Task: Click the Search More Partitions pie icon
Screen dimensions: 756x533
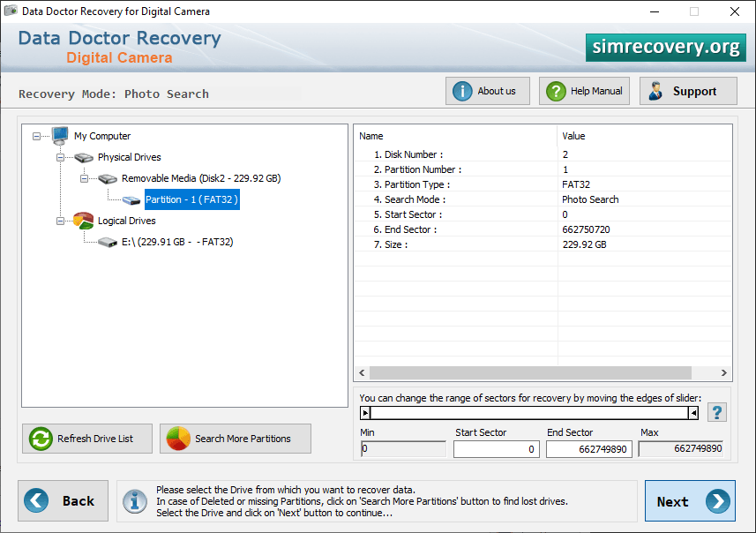Action: pos(178,439)
